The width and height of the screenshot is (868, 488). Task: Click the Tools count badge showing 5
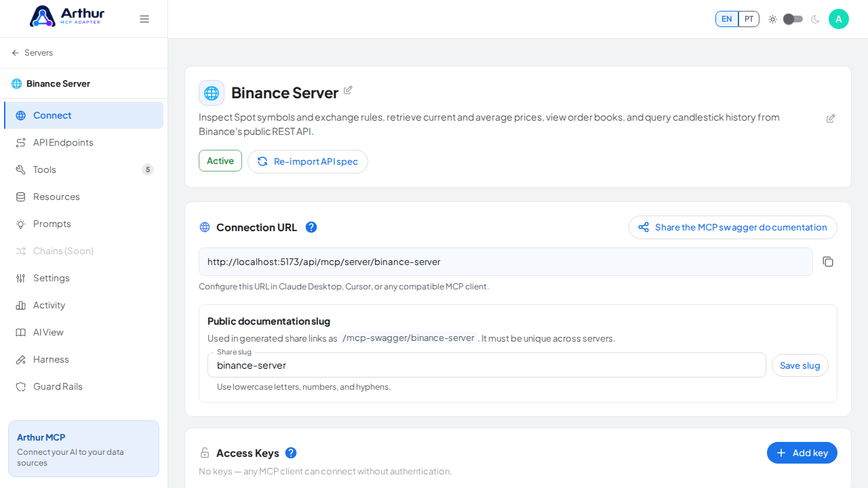pyautogui.click(x=148, y=169)
